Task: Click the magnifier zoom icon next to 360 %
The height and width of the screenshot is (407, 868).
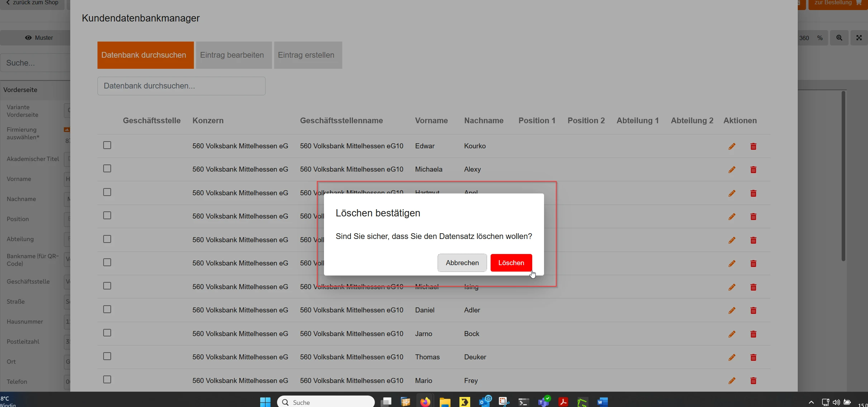Action: [x=839, y=38]
